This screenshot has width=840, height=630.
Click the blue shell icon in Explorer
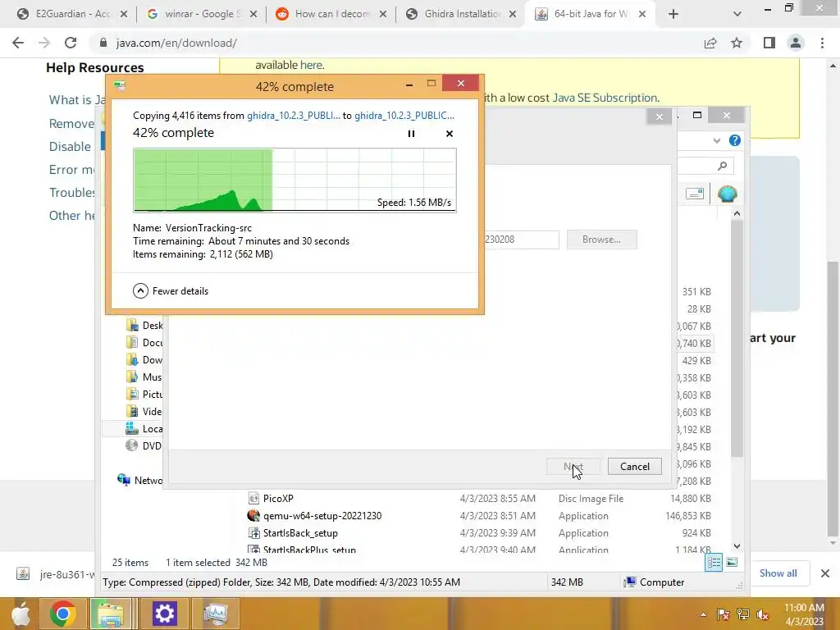[x=727, y=194]
